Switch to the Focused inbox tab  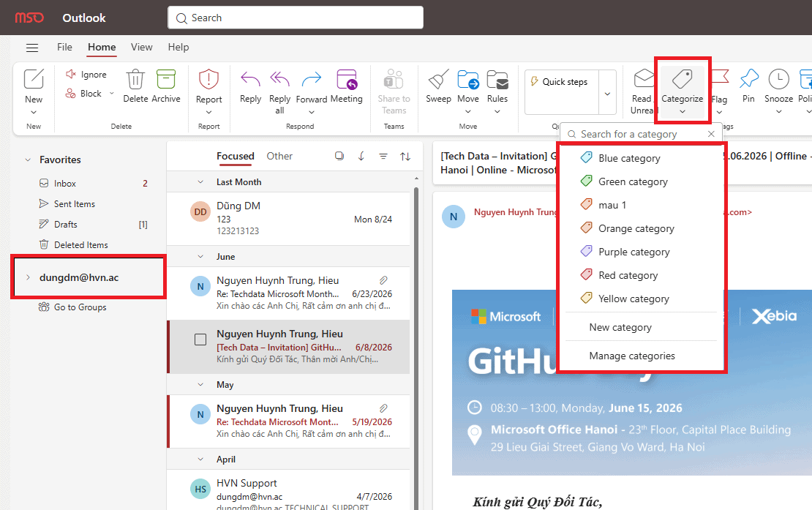(x=235, y=156)
